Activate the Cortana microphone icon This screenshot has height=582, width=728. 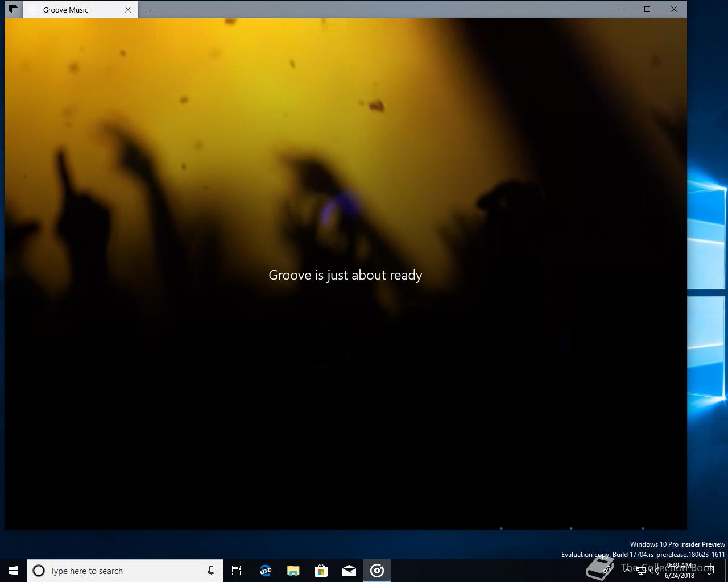pos(211,571)
